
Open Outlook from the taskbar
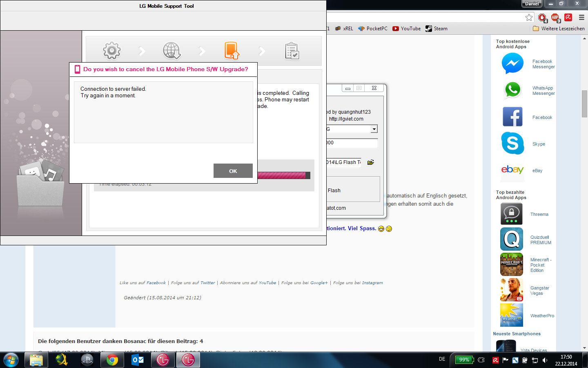(138, 360)
